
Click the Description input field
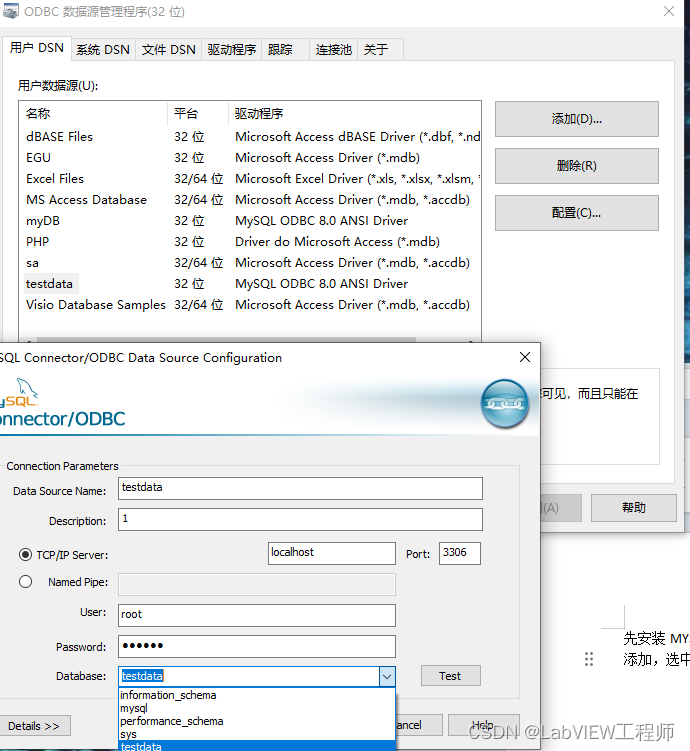click(300, 519)
